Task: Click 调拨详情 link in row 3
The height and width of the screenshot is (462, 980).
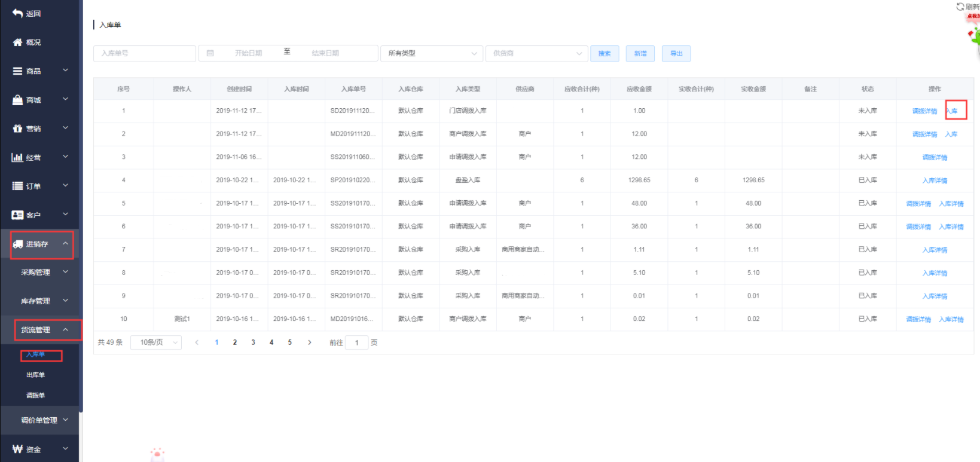Action: tap(935, 158)
